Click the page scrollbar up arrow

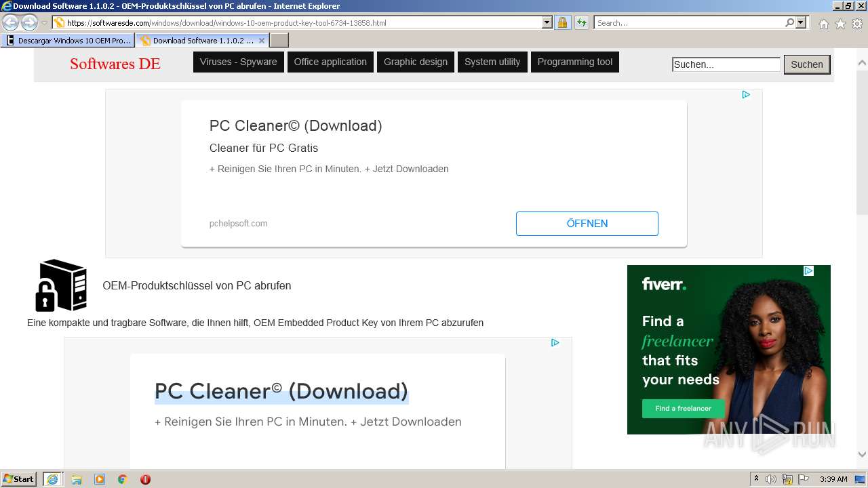(862, 63)
